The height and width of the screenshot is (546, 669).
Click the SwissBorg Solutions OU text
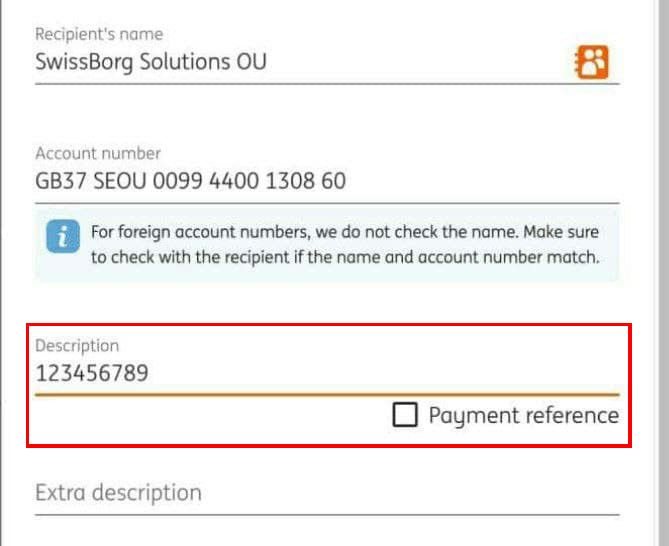click(151, 63)
